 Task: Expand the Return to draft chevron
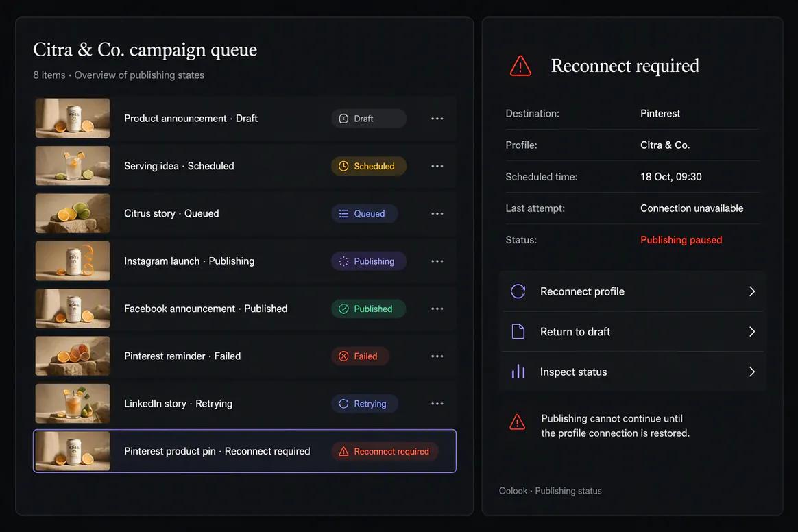(x=752, y=331)
